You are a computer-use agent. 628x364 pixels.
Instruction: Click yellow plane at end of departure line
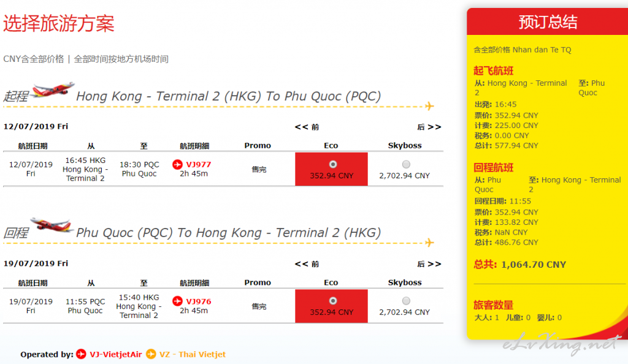click(429, 106)
